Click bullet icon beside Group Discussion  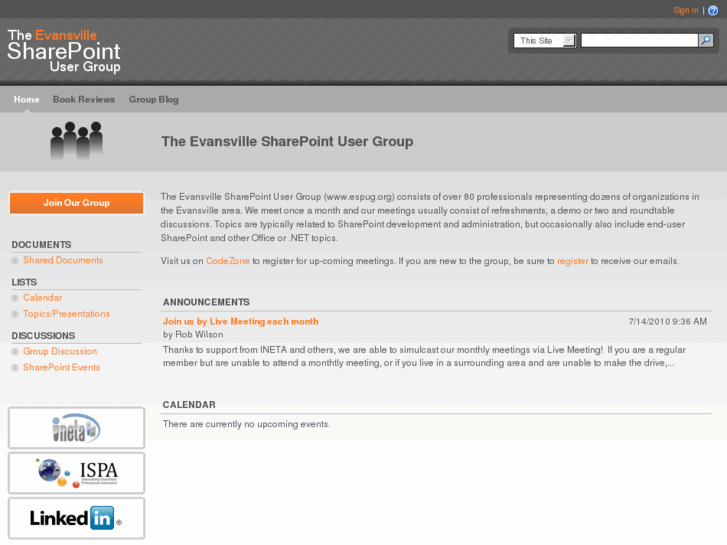click(x=15, y=352)
